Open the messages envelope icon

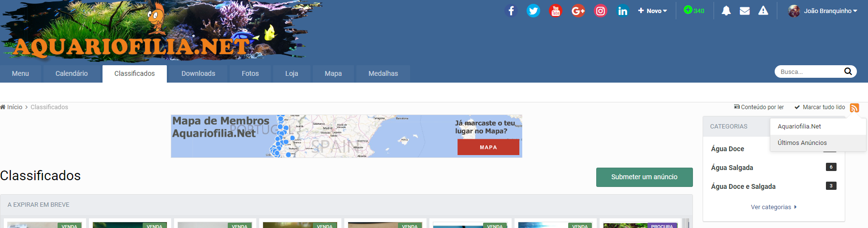coord(745,11)
